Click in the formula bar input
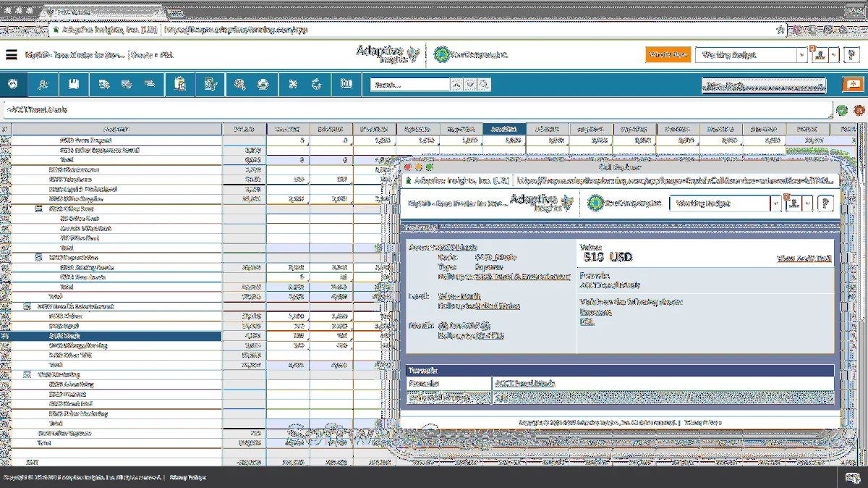The image size is (868, 488). click(x=417, y=110)
